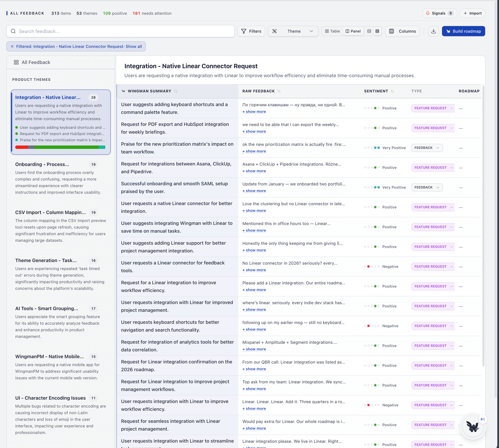Open type dropdown for Mixpanel Amplitude row
499x448 pixels.
point(433,346)
